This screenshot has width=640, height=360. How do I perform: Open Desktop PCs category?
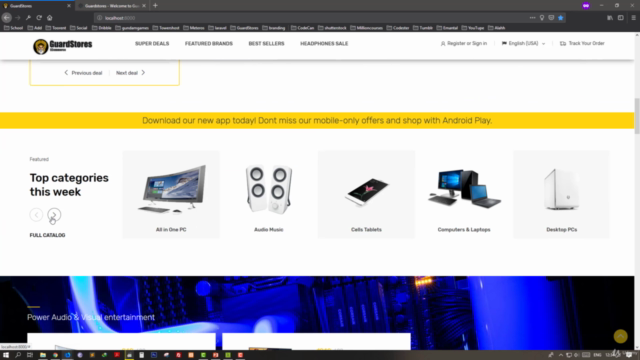click(562, 194)
